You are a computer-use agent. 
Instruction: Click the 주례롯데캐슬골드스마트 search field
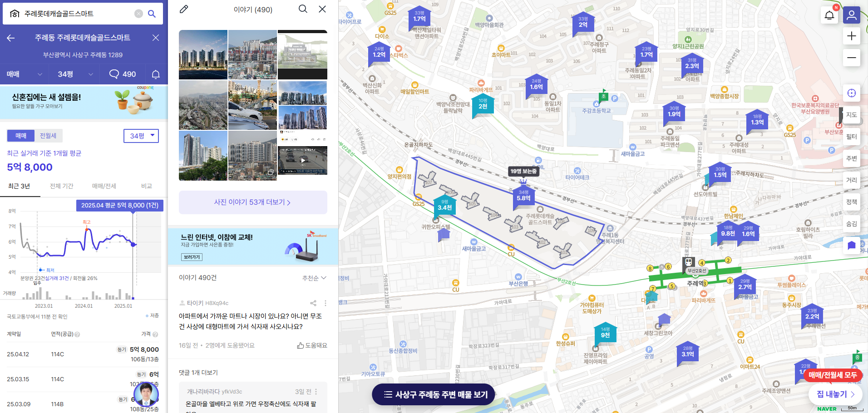[x=77, y=14]
